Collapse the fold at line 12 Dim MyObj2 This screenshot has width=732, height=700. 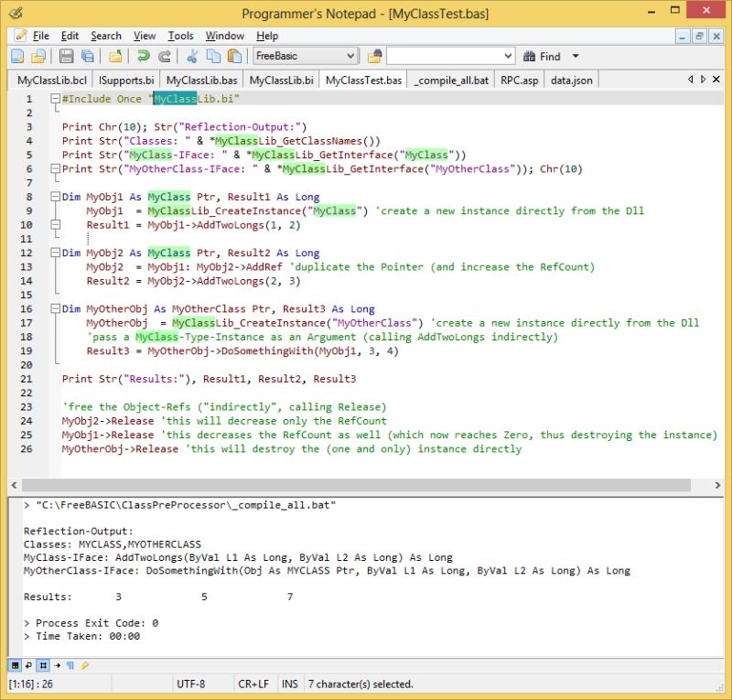point(55,253)
